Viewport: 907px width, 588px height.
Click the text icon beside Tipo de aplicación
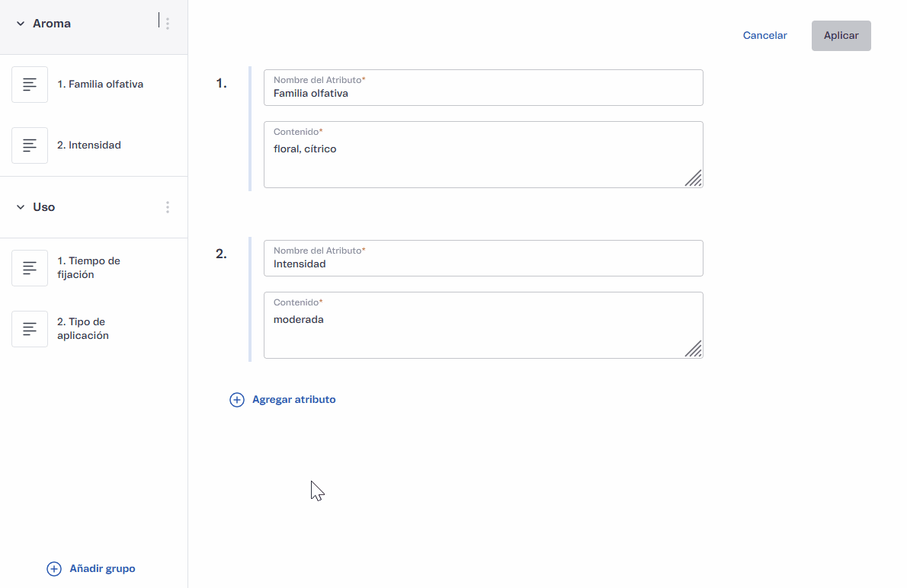point(30,329)
